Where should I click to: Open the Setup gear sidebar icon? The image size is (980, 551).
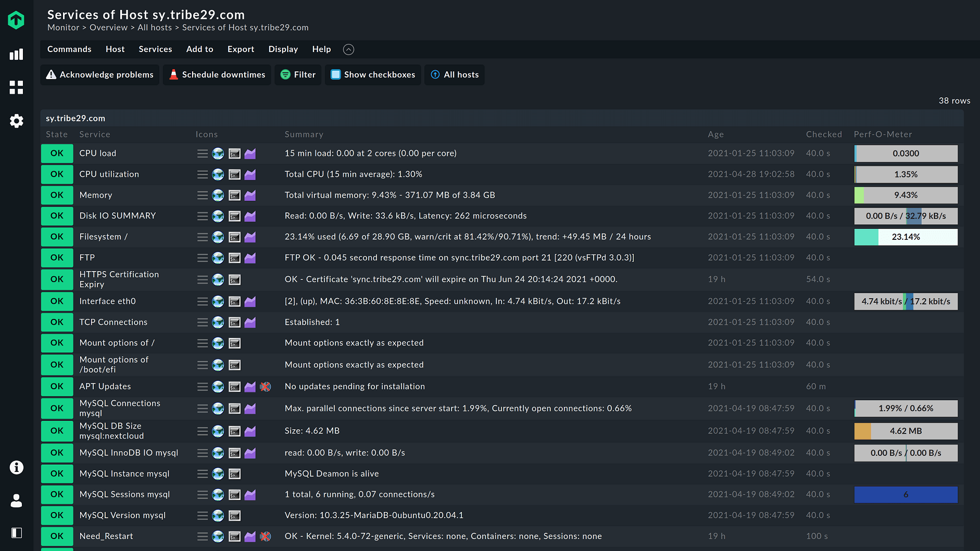[x=16, y=121]
